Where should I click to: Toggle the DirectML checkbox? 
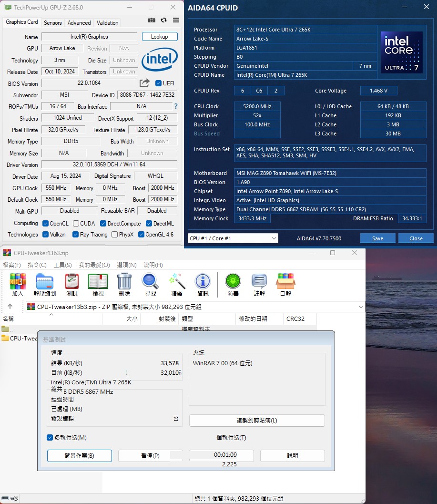point(149,224)
